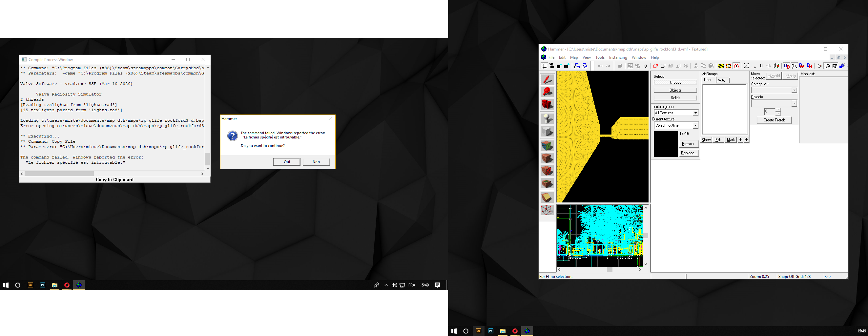The width and height of the screenshot is (868, 336).
Task: Click 2D view vertical scrollbar thumb
Action: click(646, 235)
